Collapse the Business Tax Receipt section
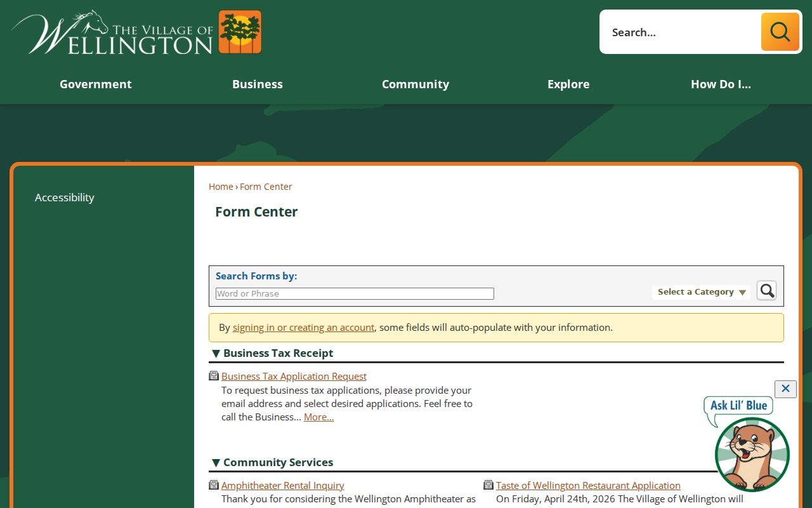 216,353
